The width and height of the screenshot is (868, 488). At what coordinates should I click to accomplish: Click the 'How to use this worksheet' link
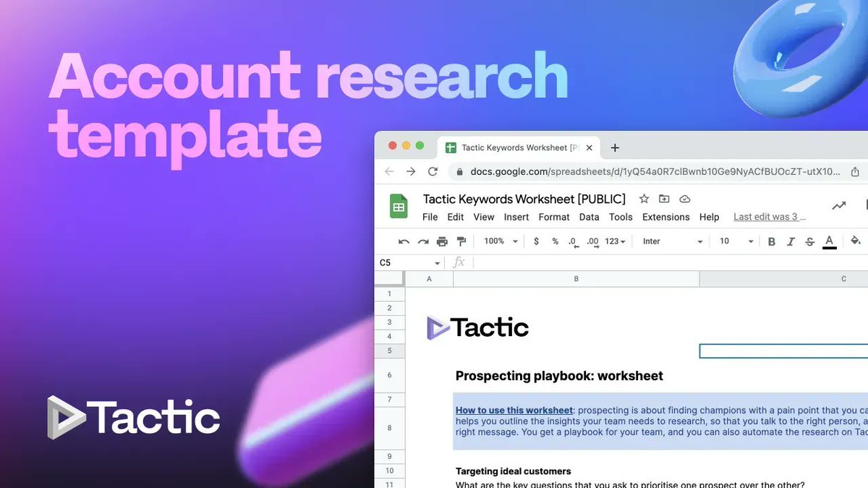click(514, 411)
